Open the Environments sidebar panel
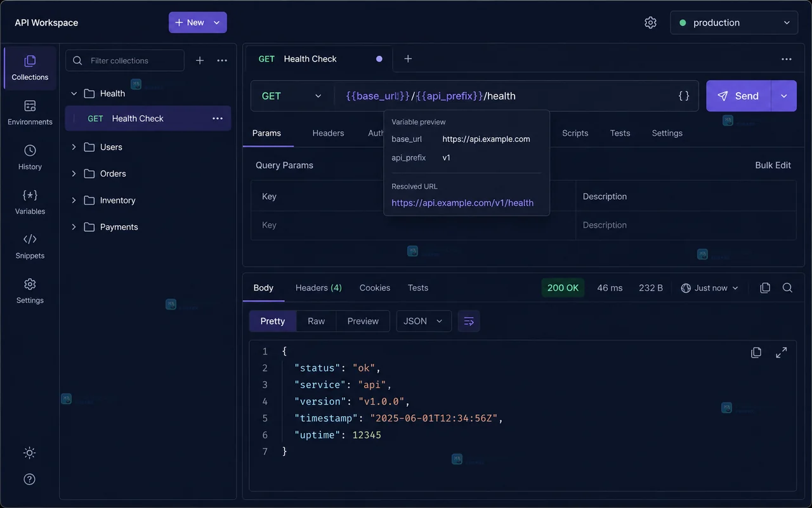 click(x=30, y=113)
